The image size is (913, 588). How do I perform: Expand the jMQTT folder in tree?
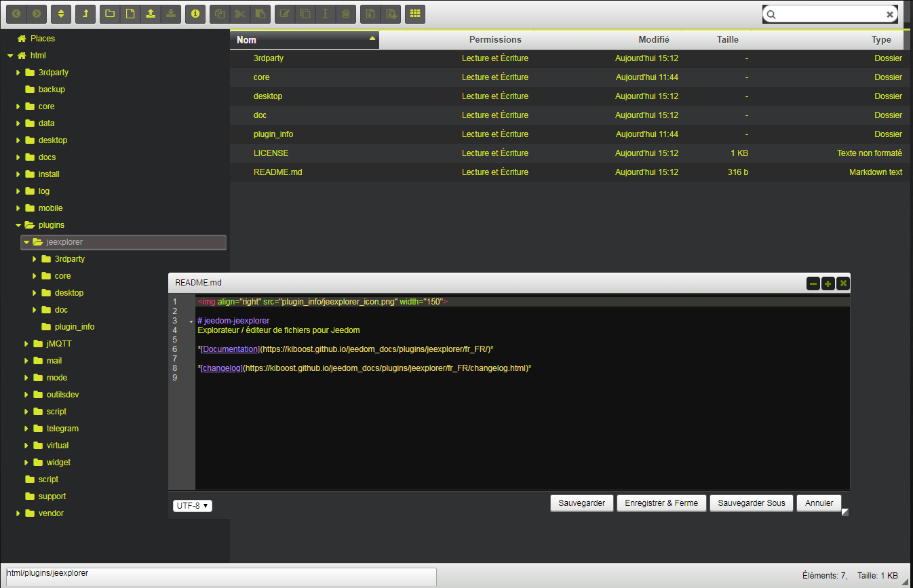pos(26,344)
